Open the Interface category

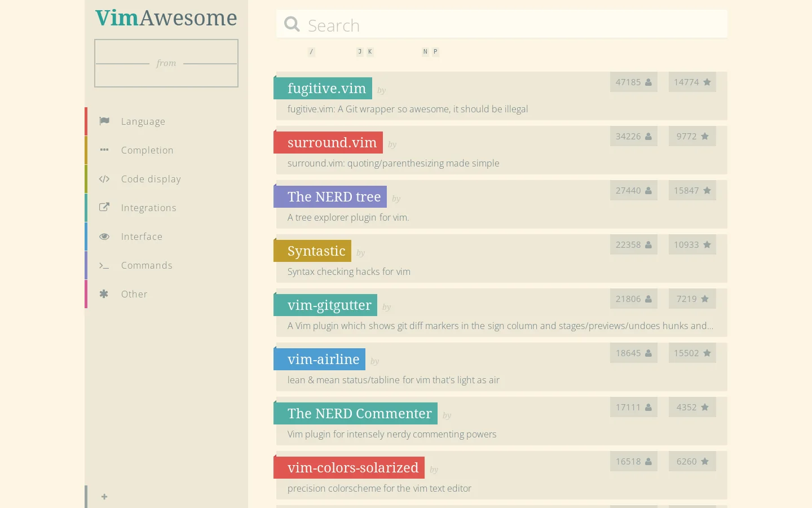click(x=166, y=237)
